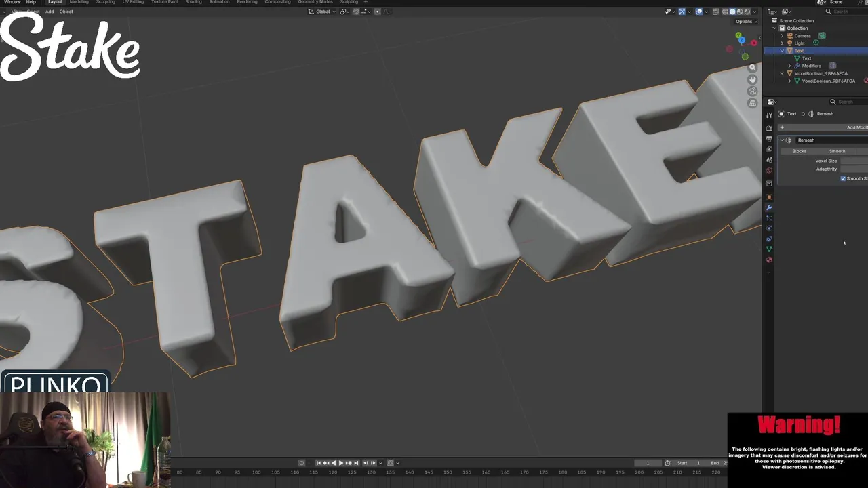Open the Object properties tab
This screenshot has height=488, width=868.
(769, 197)
